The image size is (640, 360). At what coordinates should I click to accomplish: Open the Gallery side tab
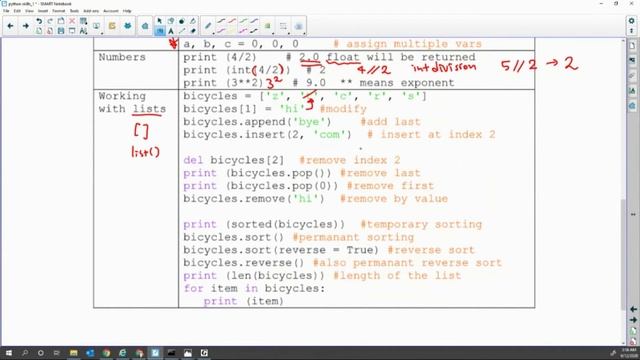pyautogui.click(x=632, y=60)
